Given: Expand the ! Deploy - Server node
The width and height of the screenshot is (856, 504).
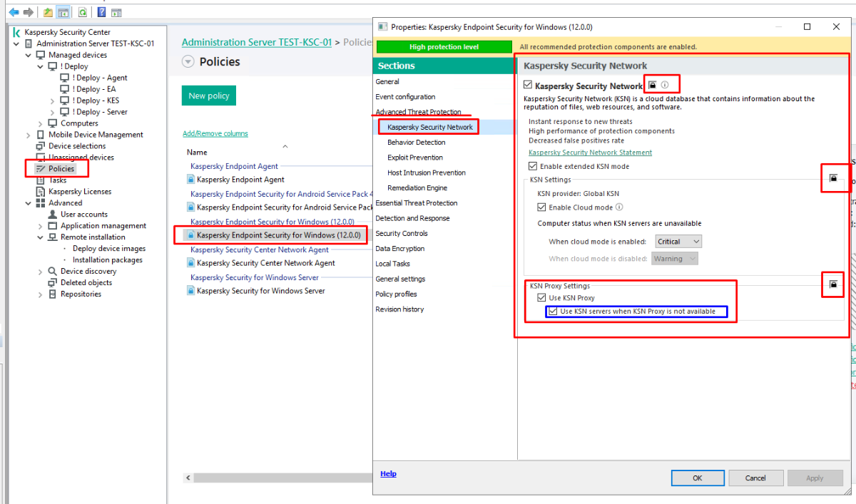Looking at the screenshot, I should pyautogui.click(x=53, y=112).
